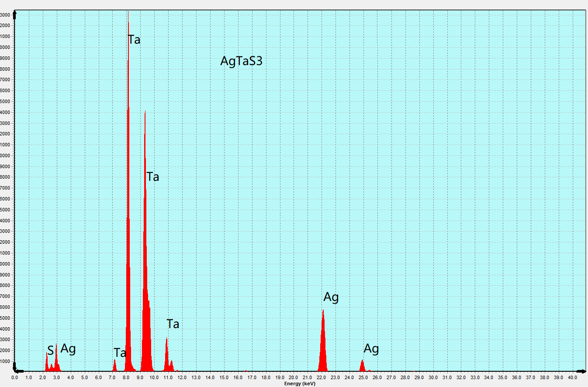Screen dimensions: 588x387
Task: Click the Ag label above the 22 keV peak
Action: coord(331,297)
